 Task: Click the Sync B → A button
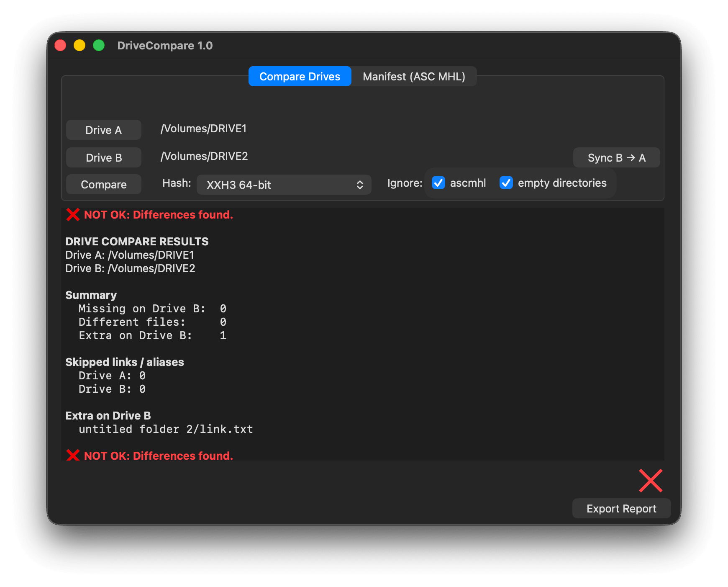click(x=616, y=158)
